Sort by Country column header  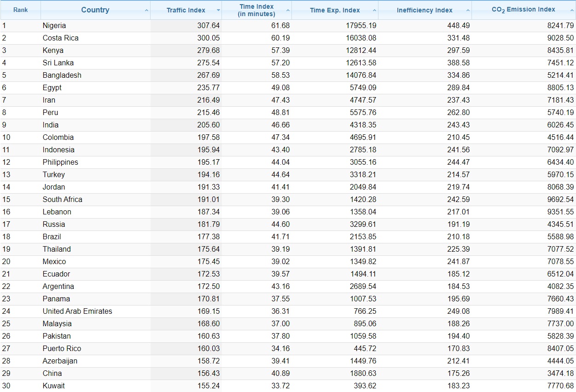point(95,10)
